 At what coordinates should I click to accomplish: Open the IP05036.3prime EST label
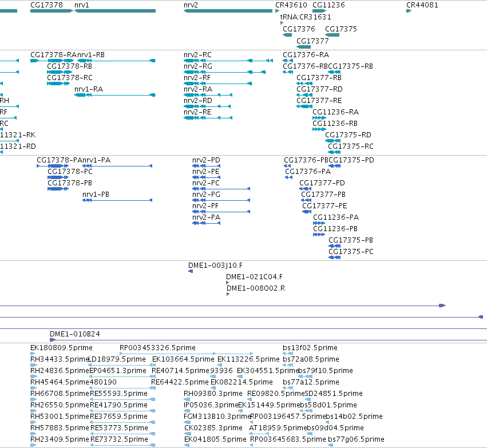[211, 405]
